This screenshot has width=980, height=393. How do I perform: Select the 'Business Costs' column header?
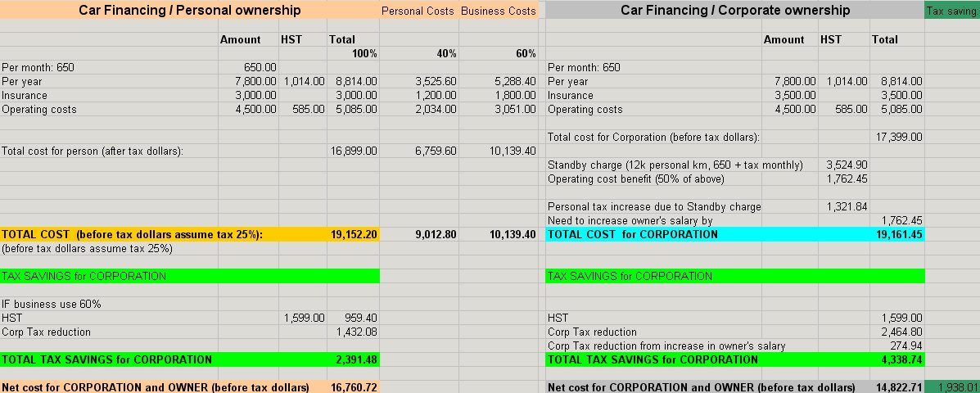tap(498, 11)
